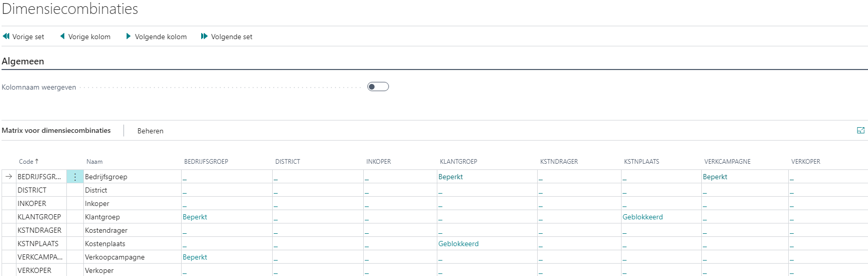Click the Volgende kolom arrow icon
Image resolution: width=868 pixels, height=276 pixels.
[129, 36]
